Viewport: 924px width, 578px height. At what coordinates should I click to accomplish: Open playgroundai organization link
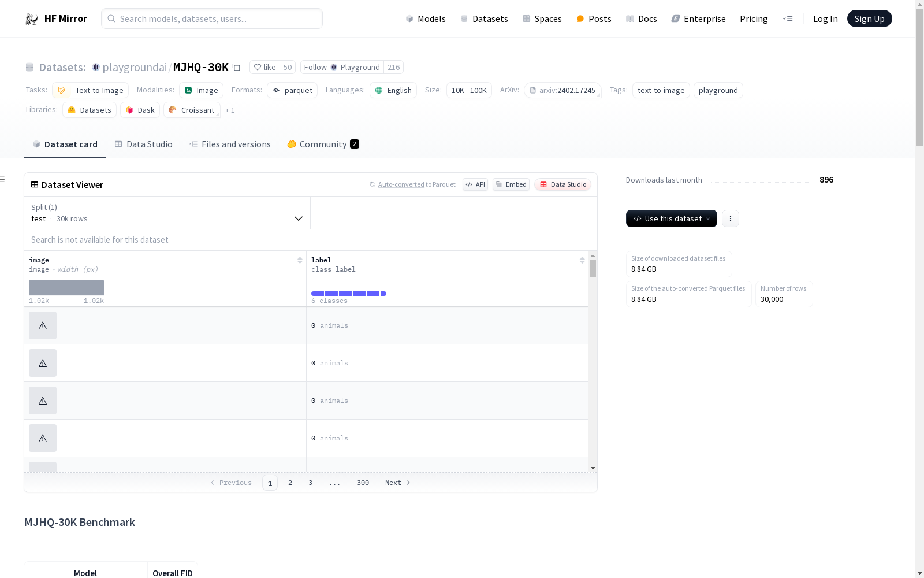click(135, 67)
